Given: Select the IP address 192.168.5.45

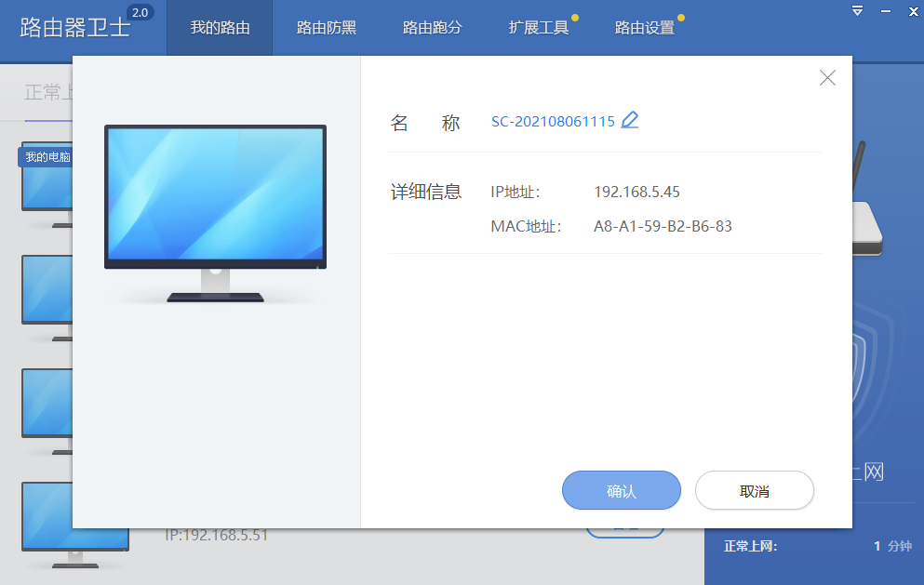Looking at the screenshot, I should (x=636, y=192).
